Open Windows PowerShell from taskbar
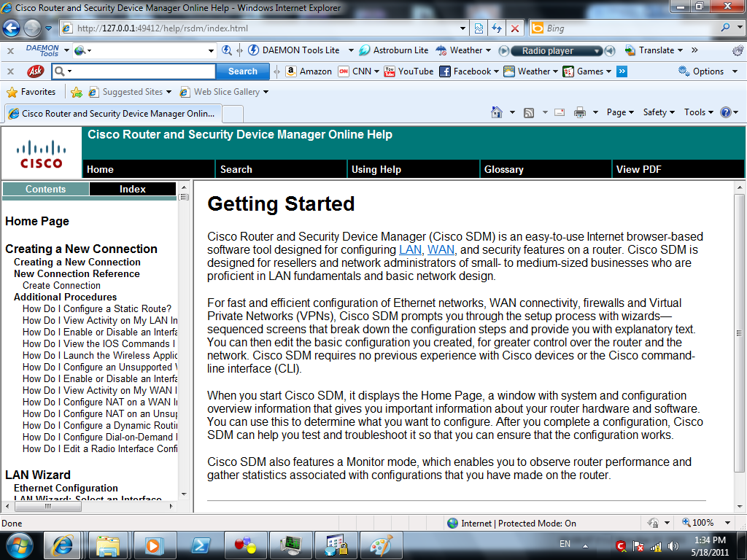 201,545
